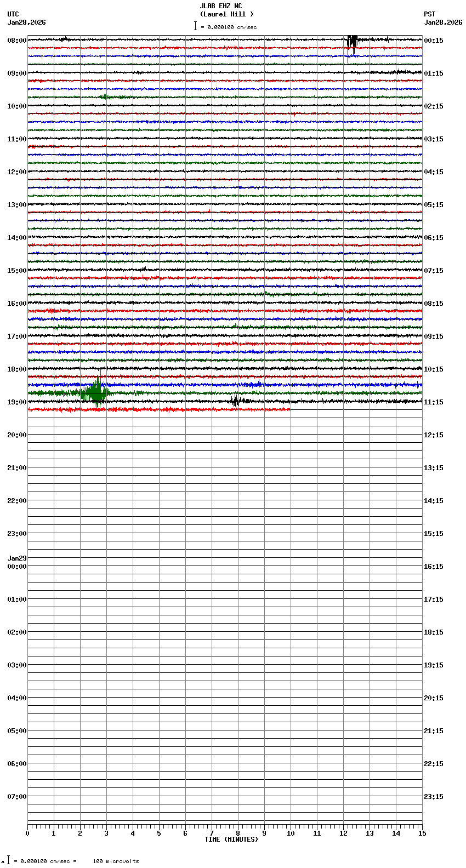Click minute tick label 3 on time axis
The width and height of the screenshot is (466, 868).
click(x=106, y=833)
